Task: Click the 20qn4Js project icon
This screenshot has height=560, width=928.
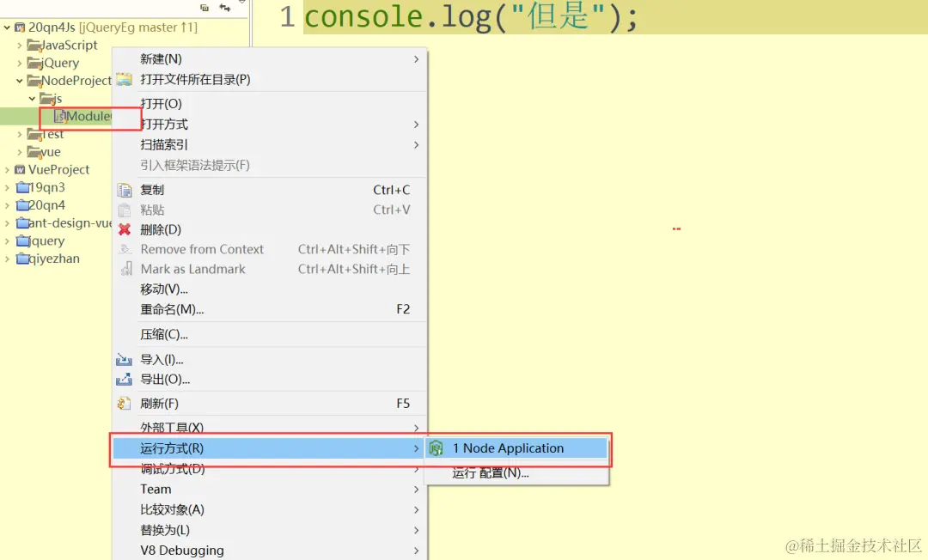Action: point(20,27)
